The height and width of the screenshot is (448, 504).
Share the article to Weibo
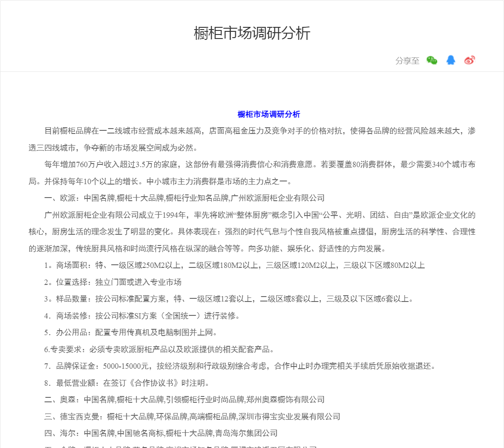click(470, 60)
